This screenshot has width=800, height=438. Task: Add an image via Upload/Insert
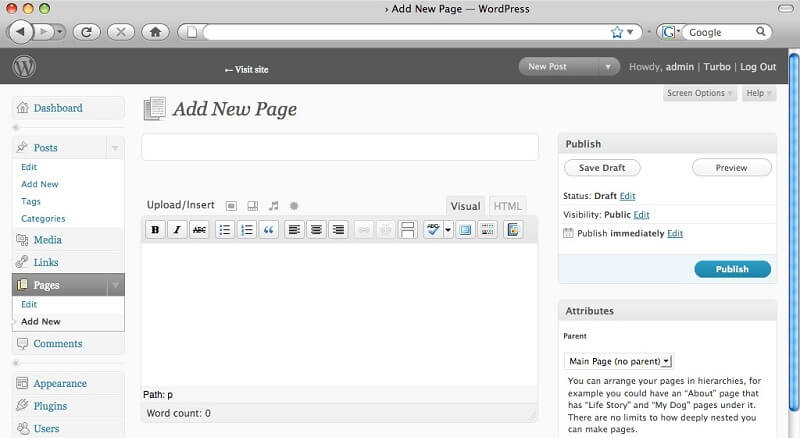(x=231, y=206)
